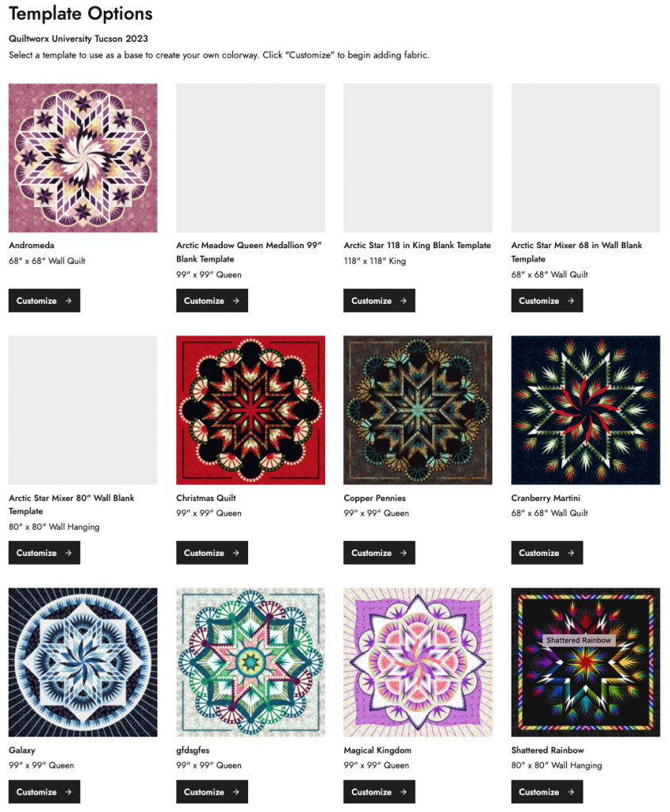Viewport: 670px width, 812px height.
Task: Select the red Christmas Quilt image
Action: pyautogui.click(x=251, y=410)
